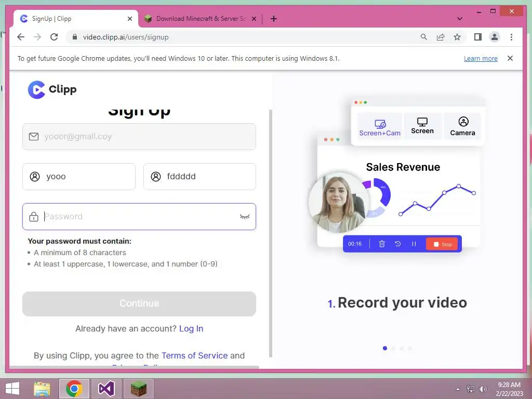Select the Screen recording option
532x399 pixels.
[x=422, y=126]
